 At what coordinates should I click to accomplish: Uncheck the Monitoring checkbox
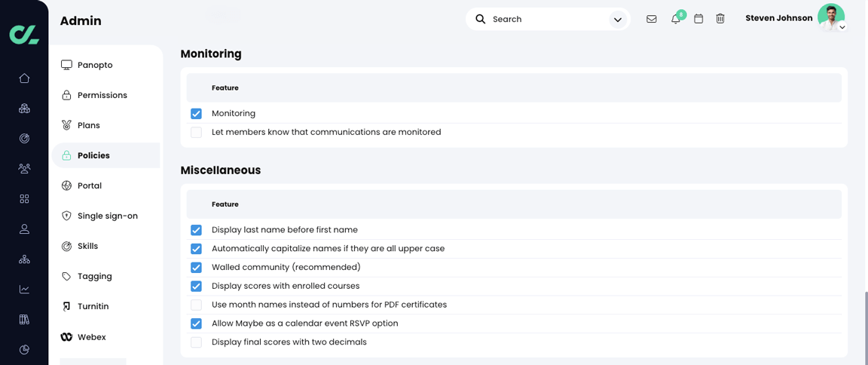click(196, 114)
